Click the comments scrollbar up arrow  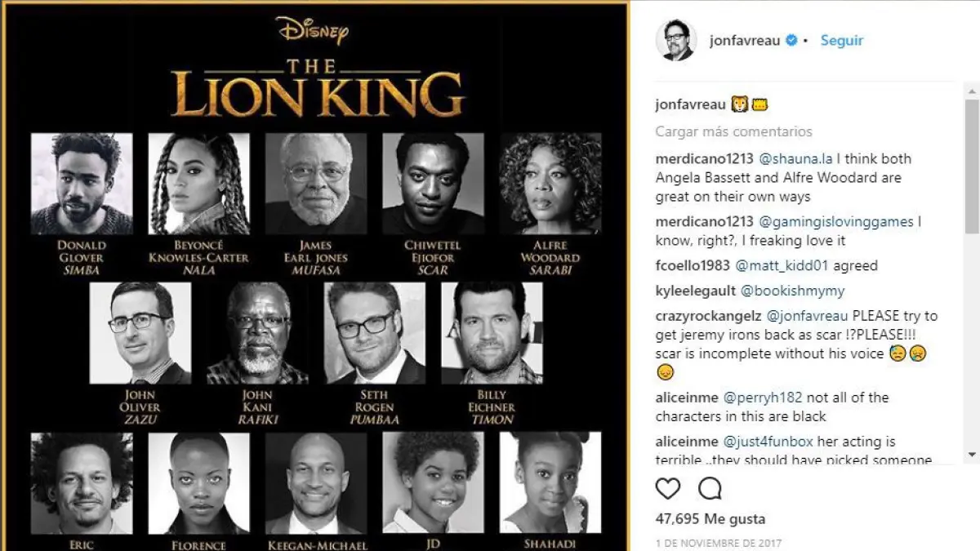[x=971, y=90]
